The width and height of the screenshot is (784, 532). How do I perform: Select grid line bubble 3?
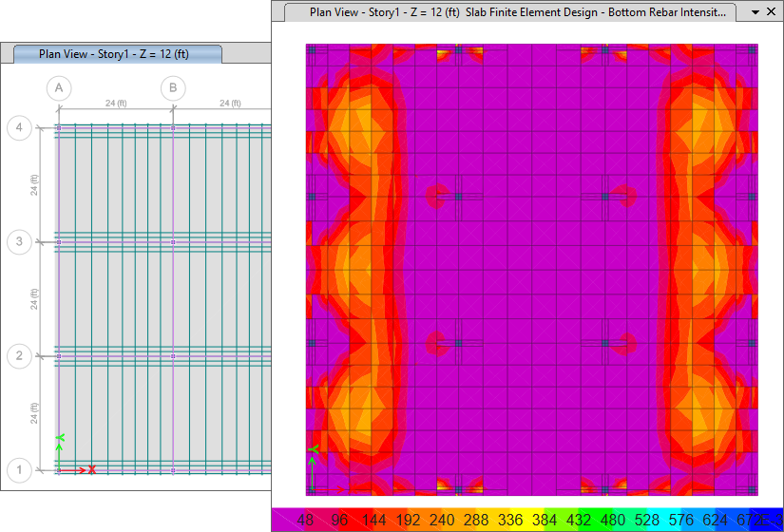coord(19,242)
